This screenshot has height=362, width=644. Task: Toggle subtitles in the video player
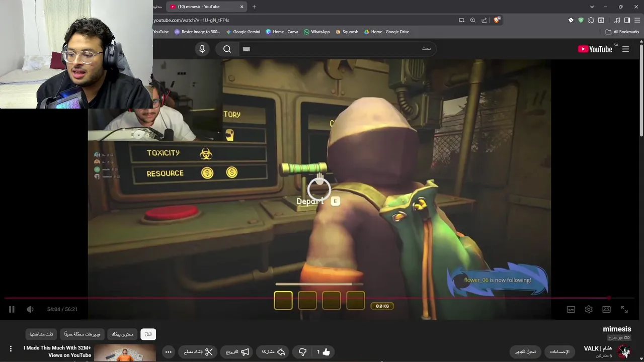pyautogui.click(x=571, y=309)
